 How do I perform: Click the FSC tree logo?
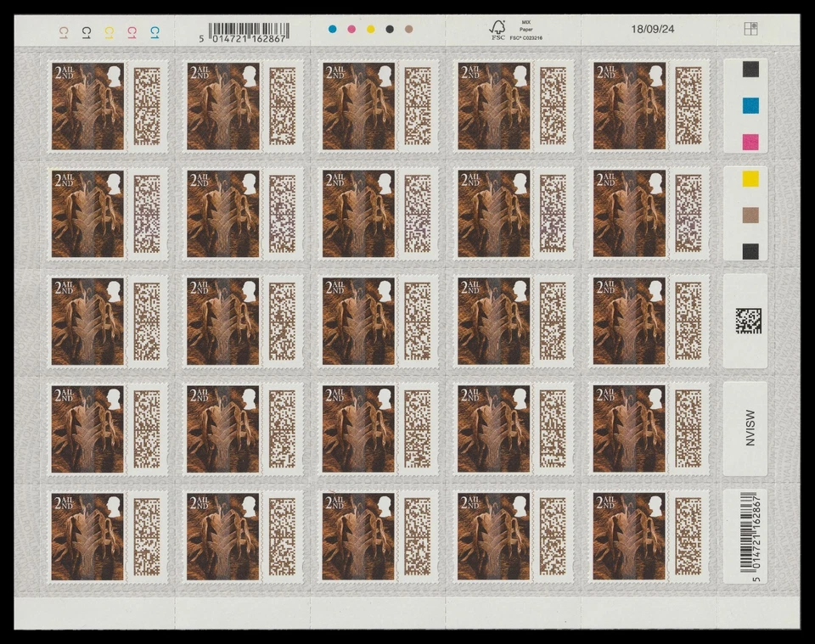(498, 30)
